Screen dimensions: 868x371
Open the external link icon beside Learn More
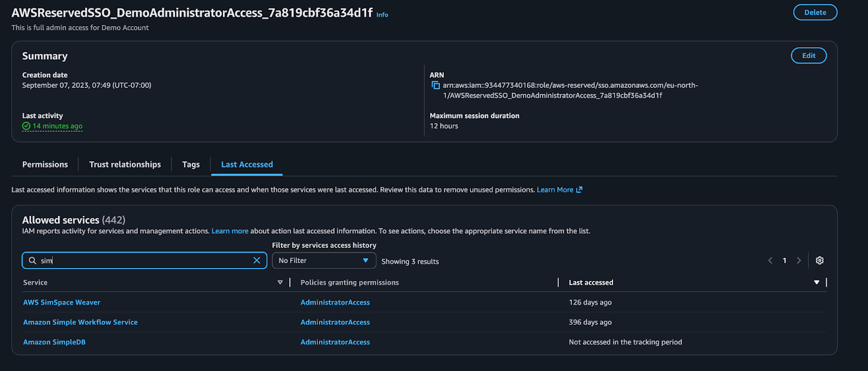pos(579,190)
